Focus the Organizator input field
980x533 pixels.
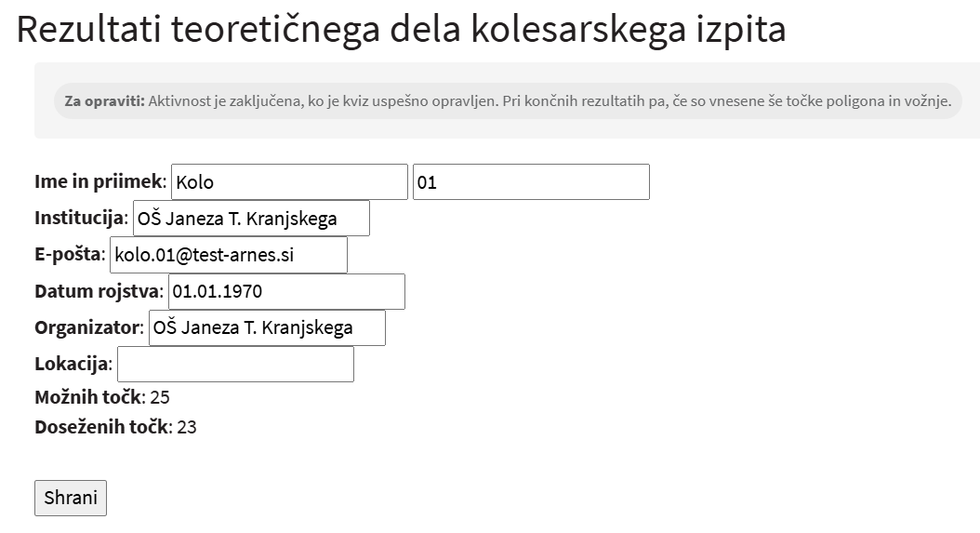pos(267,327)
